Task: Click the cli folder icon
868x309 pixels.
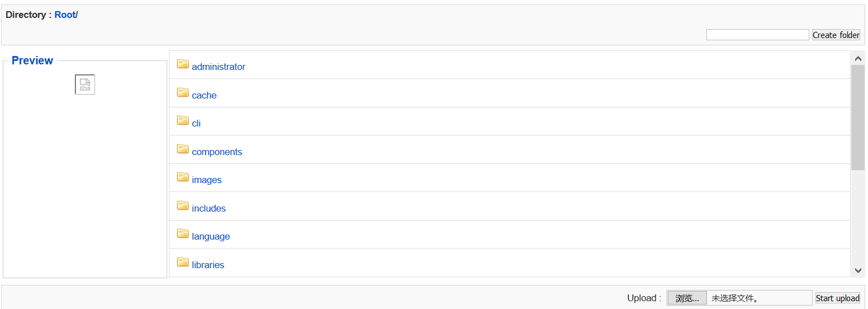Action: 182,120
